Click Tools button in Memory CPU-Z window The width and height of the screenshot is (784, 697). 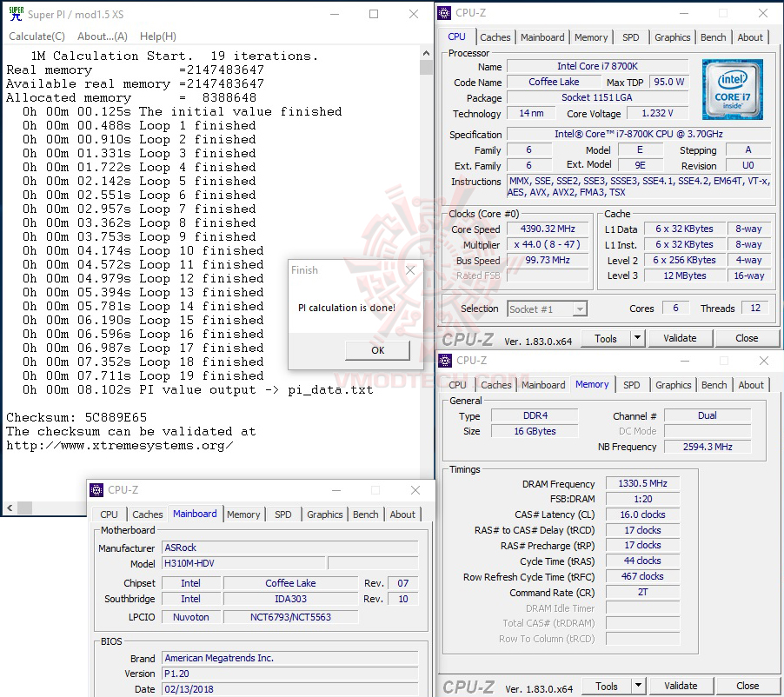pos(607,686)
